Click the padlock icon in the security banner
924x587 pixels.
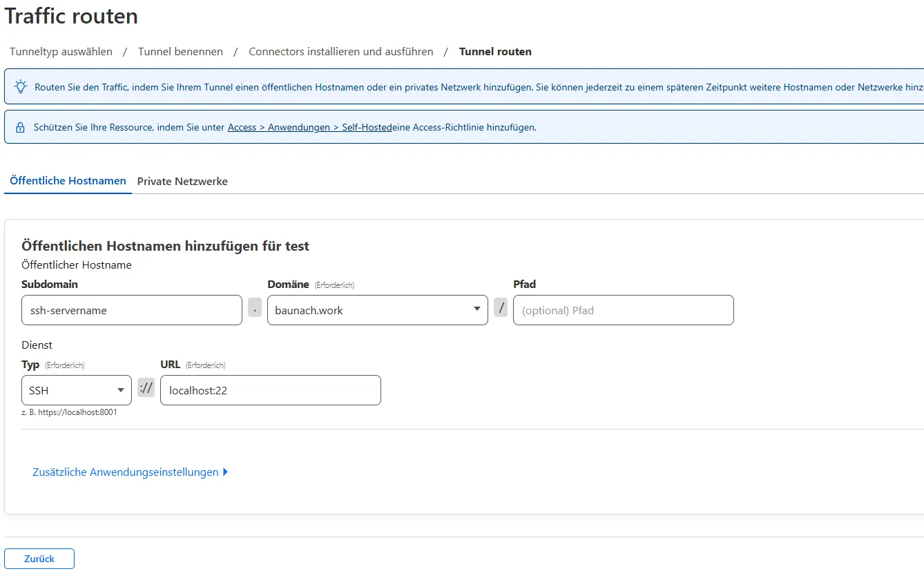click(21, 128)
